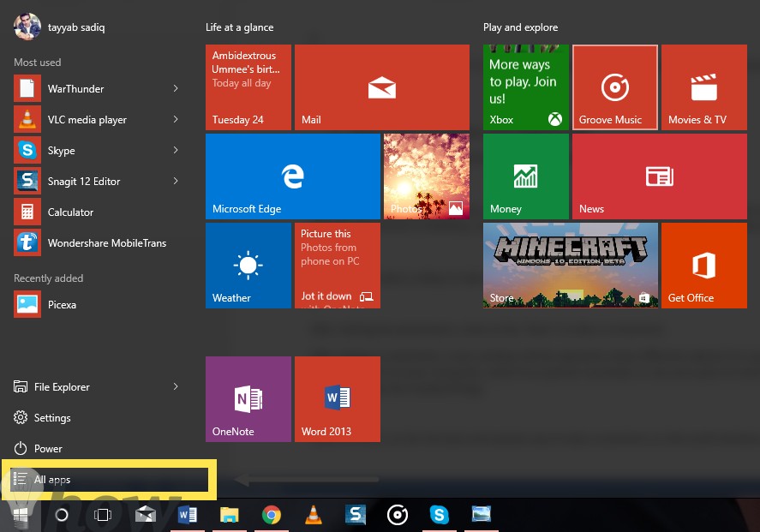The image size is (760, 532).
Task: Expand the WarThunder jump list arrow
Action: click(x=176, y=88)
